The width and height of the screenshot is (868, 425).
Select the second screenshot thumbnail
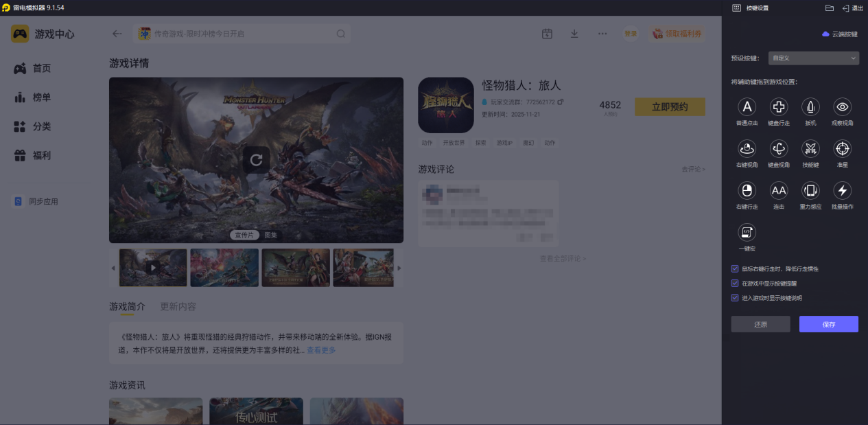tap(224, 267)
